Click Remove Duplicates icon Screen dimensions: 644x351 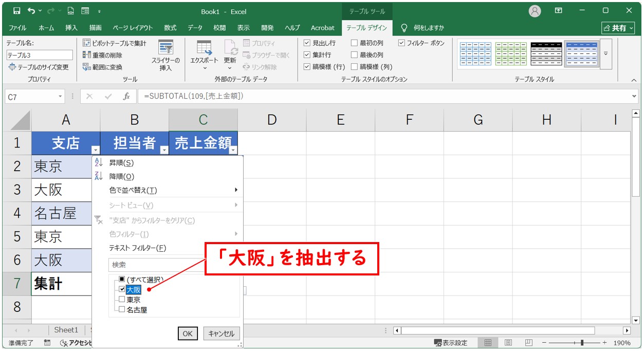(x=87, y=55)
